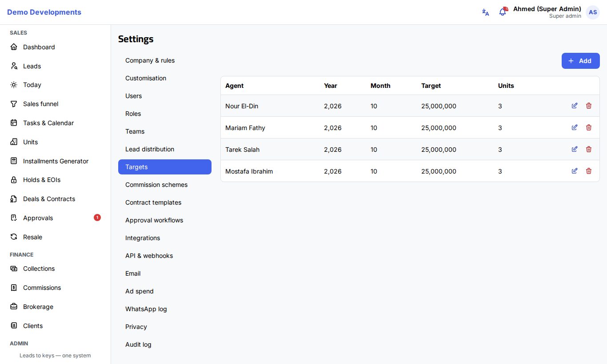Open Today in the sidebar
Image resolution: width=607 pixels, height=364 pixels.
pyautogui.click(x=55, y=85)
